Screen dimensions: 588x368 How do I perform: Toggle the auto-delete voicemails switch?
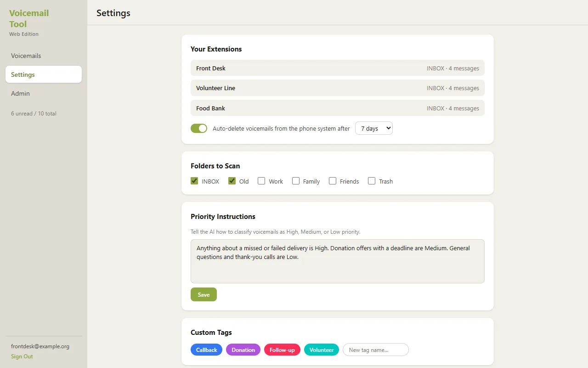199,128
